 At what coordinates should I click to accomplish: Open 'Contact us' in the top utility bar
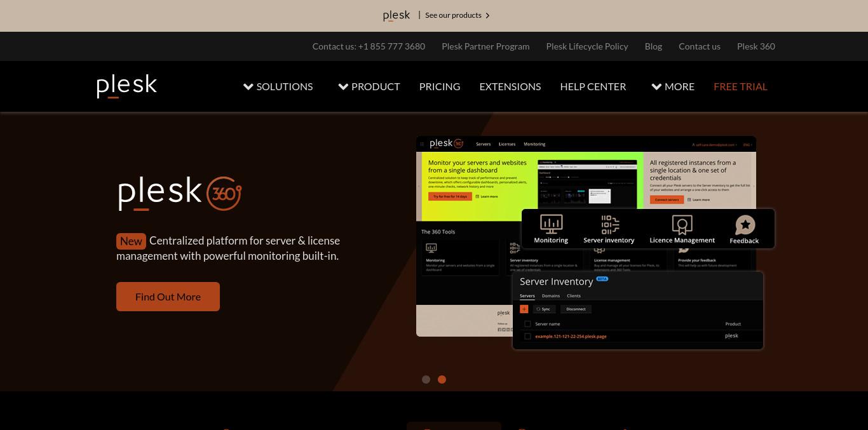tap(700, 46)
